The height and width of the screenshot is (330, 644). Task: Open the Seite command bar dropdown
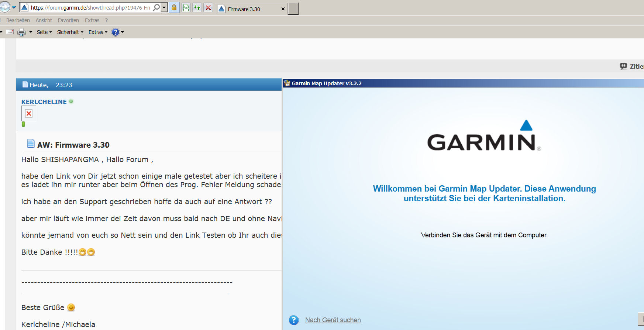point(44,32)
